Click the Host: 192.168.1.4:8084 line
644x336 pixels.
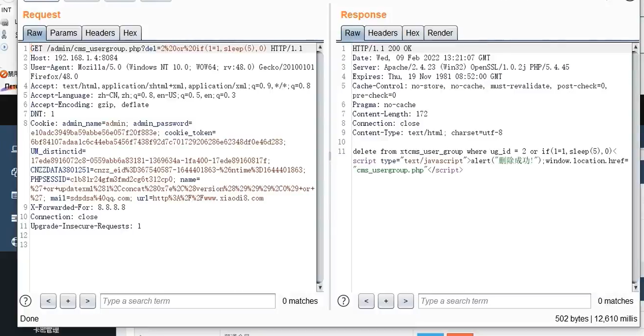click(x=74, y=58)
